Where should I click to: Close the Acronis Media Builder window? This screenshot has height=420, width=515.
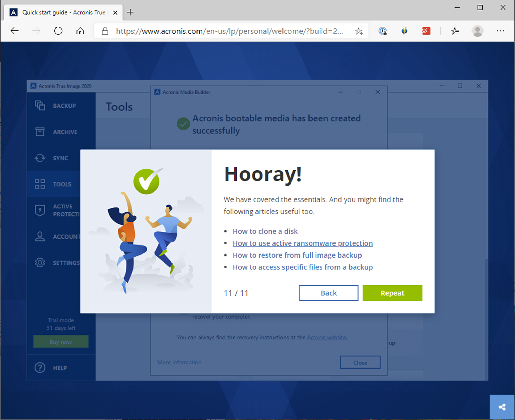[x=377, y=92]
